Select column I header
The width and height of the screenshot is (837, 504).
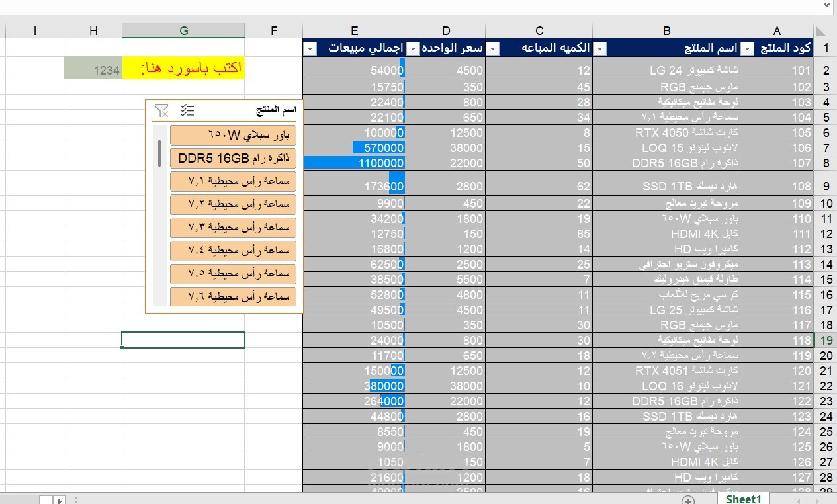point(34,30)
